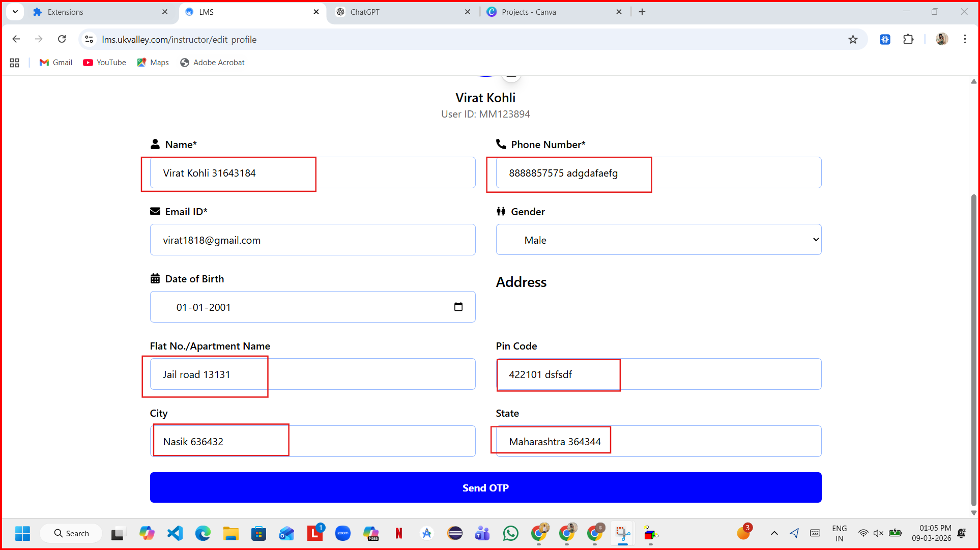Open the date picker calendar icon
This screenshot has width=980, height=550.
(x=458, y=307)
